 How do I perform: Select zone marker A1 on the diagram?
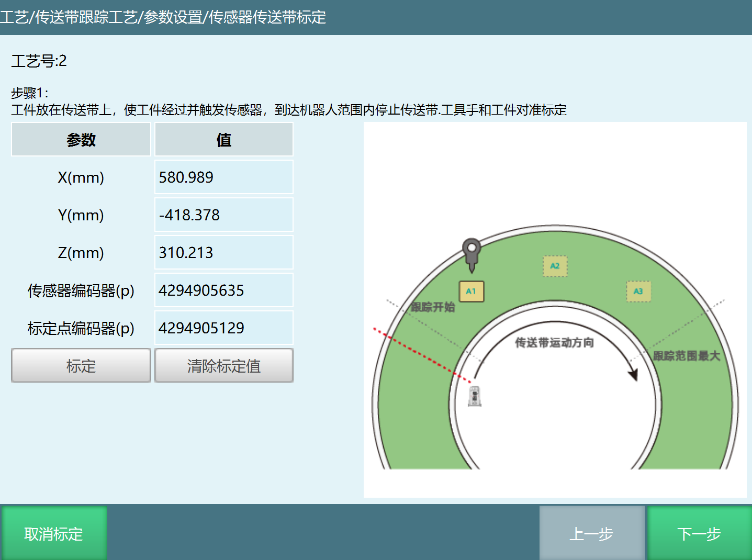point(470,291)
